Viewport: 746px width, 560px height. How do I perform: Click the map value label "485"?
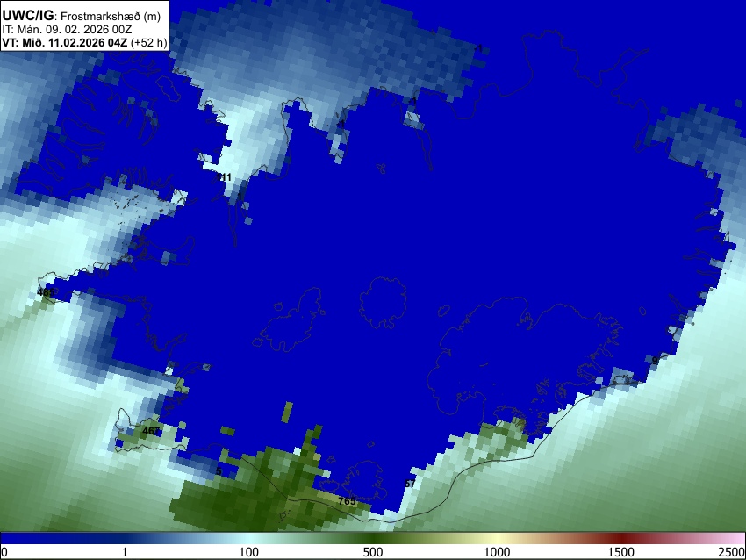pyautogui.click(x=46, y=292)
